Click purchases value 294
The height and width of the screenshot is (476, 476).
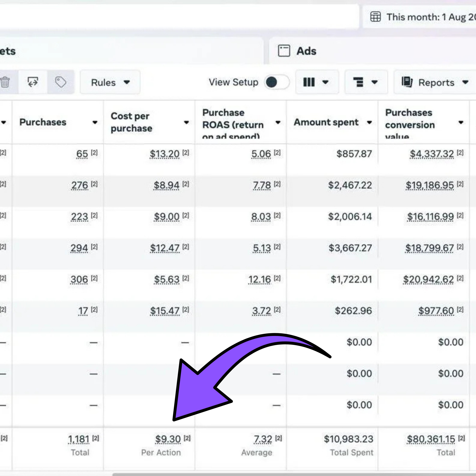tap(79, 248)
